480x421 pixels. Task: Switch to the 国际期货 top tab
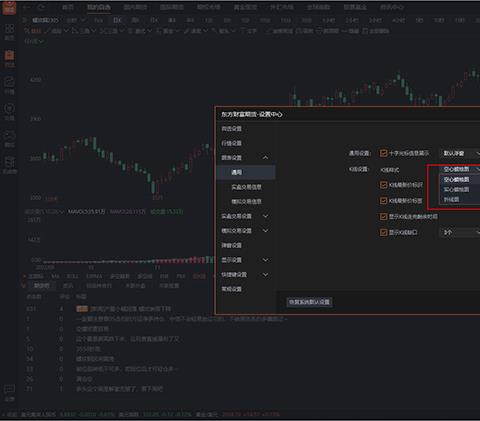[x=172, y=7]
